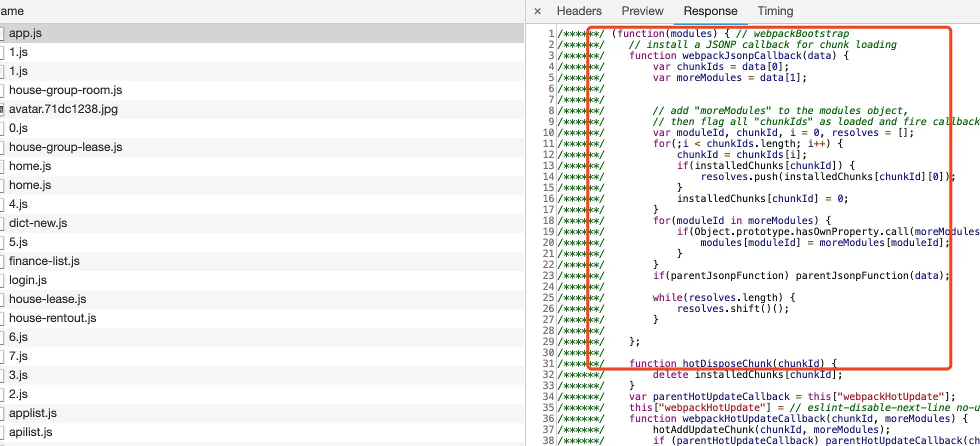The image size is (980, 446).
Task: Click the 'var parentHotUpdateCallback' code line
Action: coord(792,396)
